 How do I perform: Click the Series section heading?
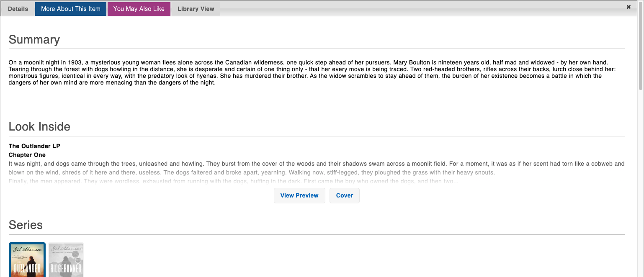tap(26, 225)
